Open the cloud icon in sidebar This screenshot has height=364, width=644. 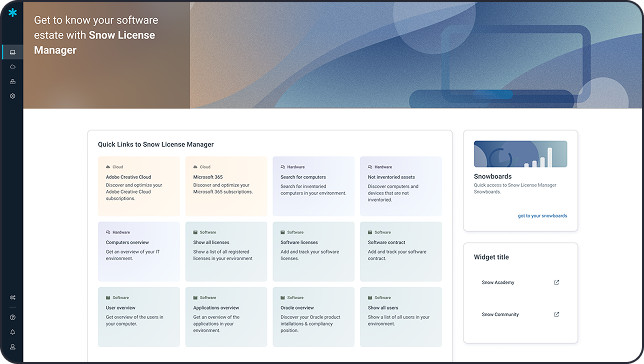click(x=12, y=67)
